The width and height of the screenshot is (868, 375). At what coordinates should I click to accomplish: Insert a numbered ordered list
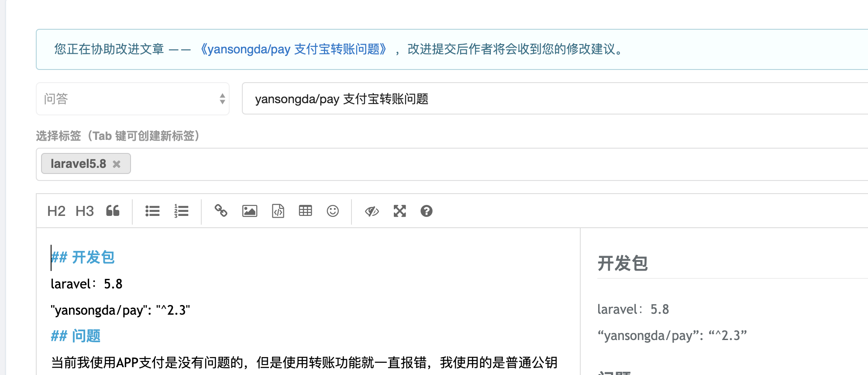click(181, 211)
